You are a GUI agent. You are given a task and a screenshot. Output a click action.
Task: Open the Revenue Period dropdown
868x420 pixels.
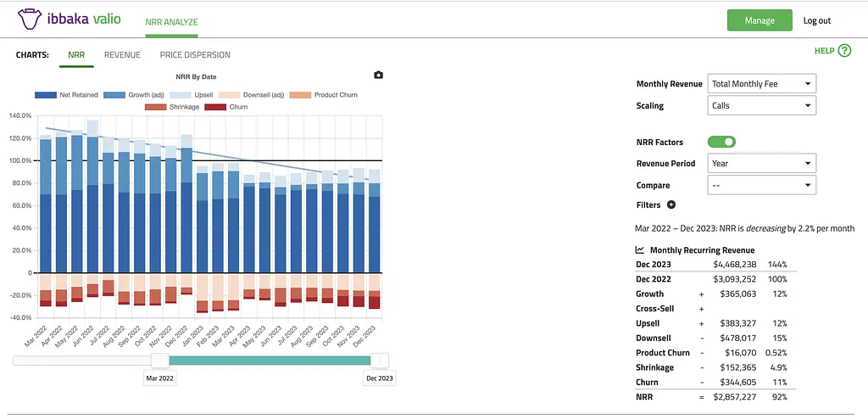pos(761,163)
